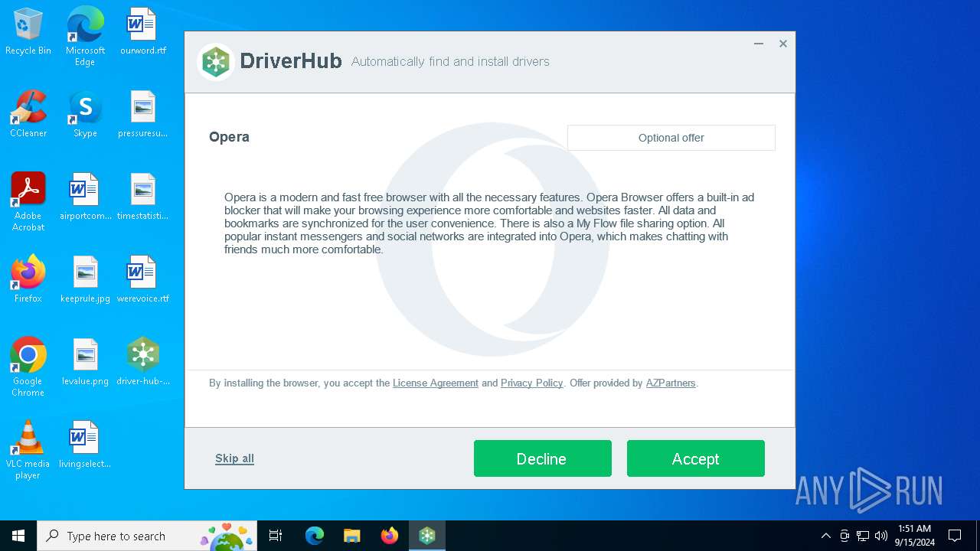Open File Explorer from the taskbar
The width and height of the screenshot is (980, 551).
coord(352,536)
